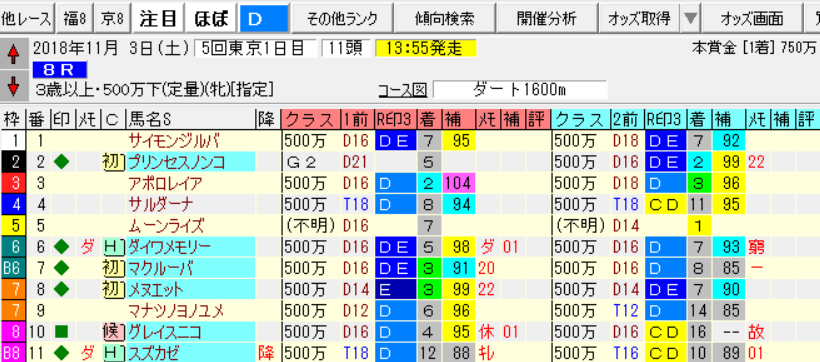Screen dimensions: 820x362
Task: Select horse サルダーナ
Action: pos(191,205)
